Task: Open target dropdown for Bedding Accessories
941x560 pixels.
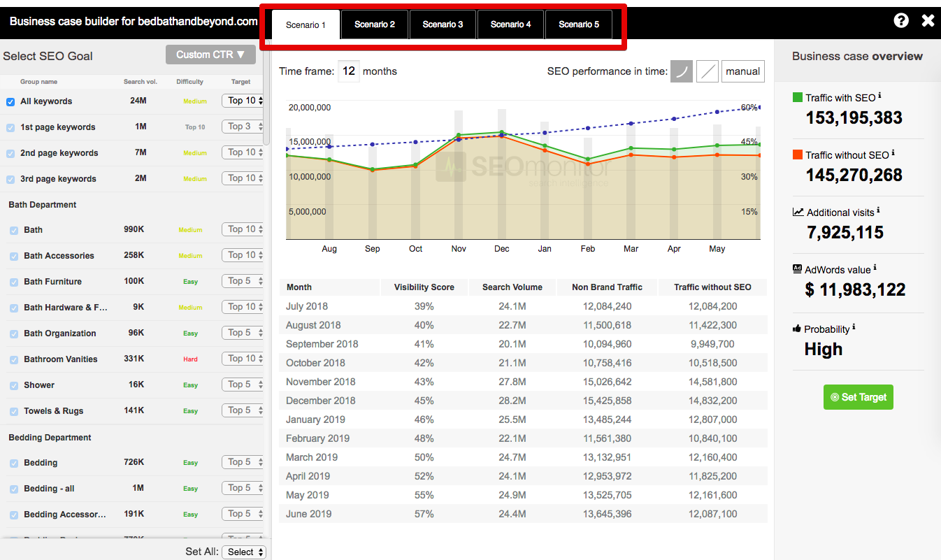Action: (243, 514)
